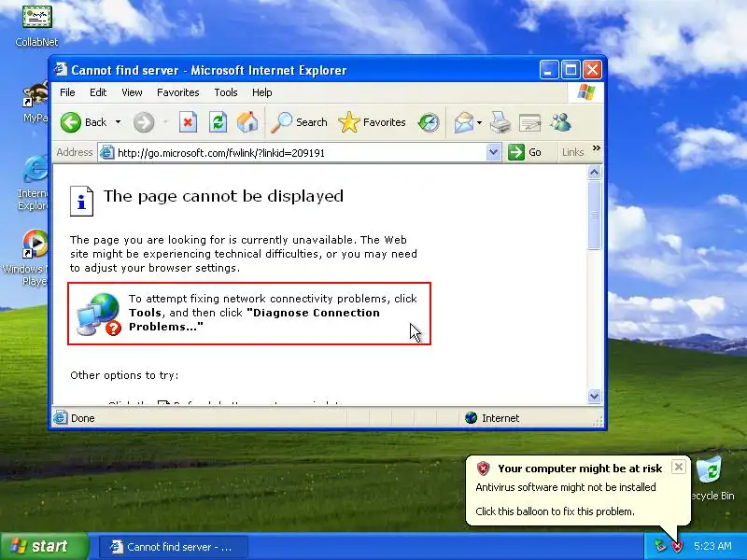This screenshot has height=560, width=747.
Task: Go to the Home page icon
Action: tap(247, 122)
